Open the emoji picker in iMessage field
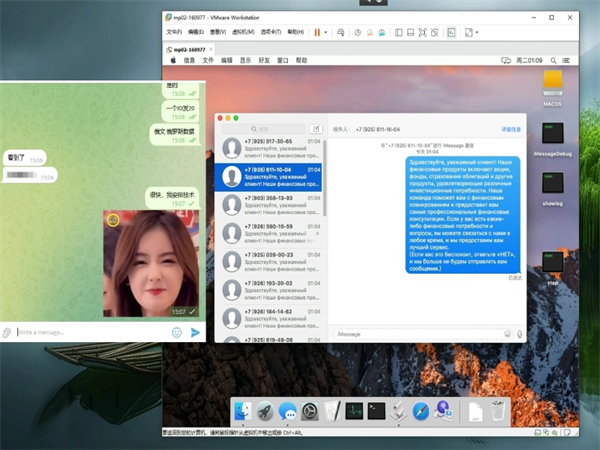This screenshot has width=600, height=450. tap(507, 333)
